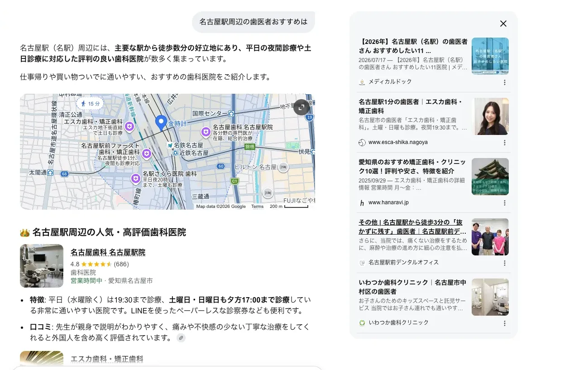Click the 国際センター station icon
Screen dimensions: 588x370
coord(232,114)
